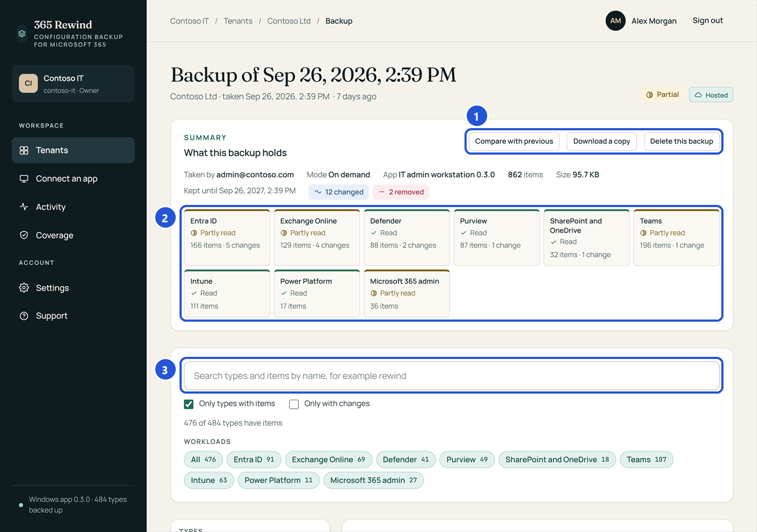Filter by Entra ID 91 workload
Image resolution: width=757 pixels, height=532 pixels.
(x=254, y=460)
